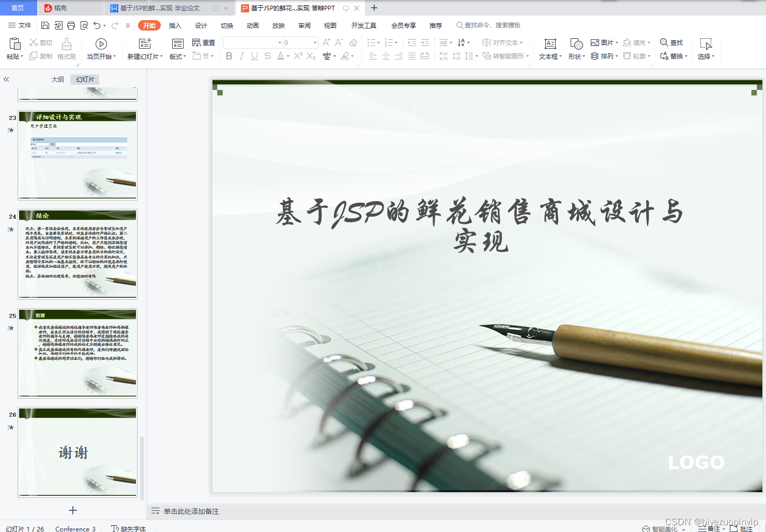
Task: Expand the bullet list dropdown
Action: (x=379, y=42)
